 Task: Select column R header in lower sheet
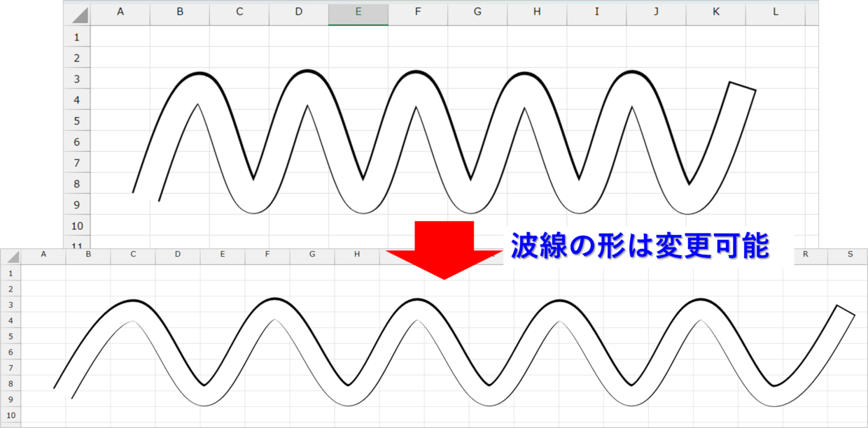coord(805,255)
